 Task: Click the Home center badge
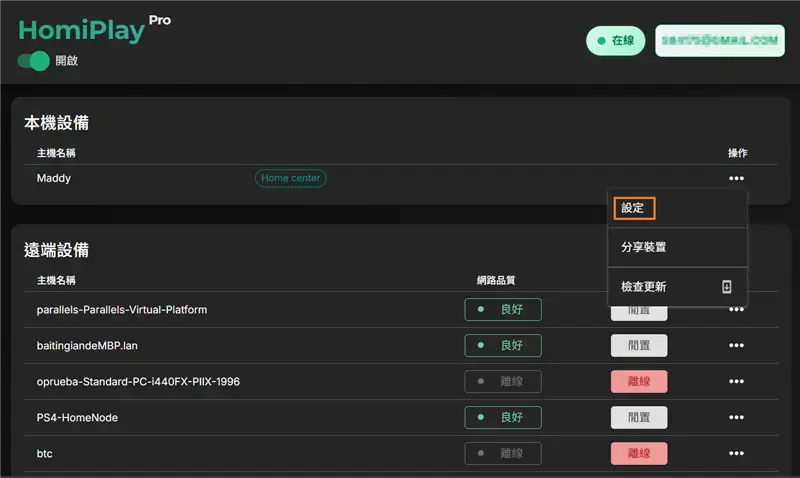tap(290, 178)
